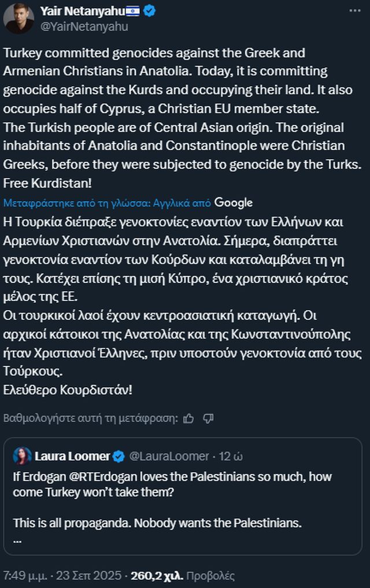Rate the translation with thumbs up
The height and width of the screenshot is (588, 370).
pos(188,418)
